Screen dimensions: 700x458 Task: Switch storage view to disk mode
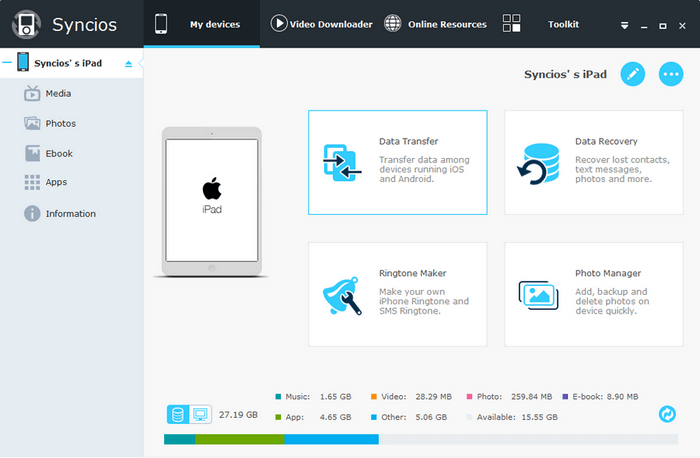point(178,413)
